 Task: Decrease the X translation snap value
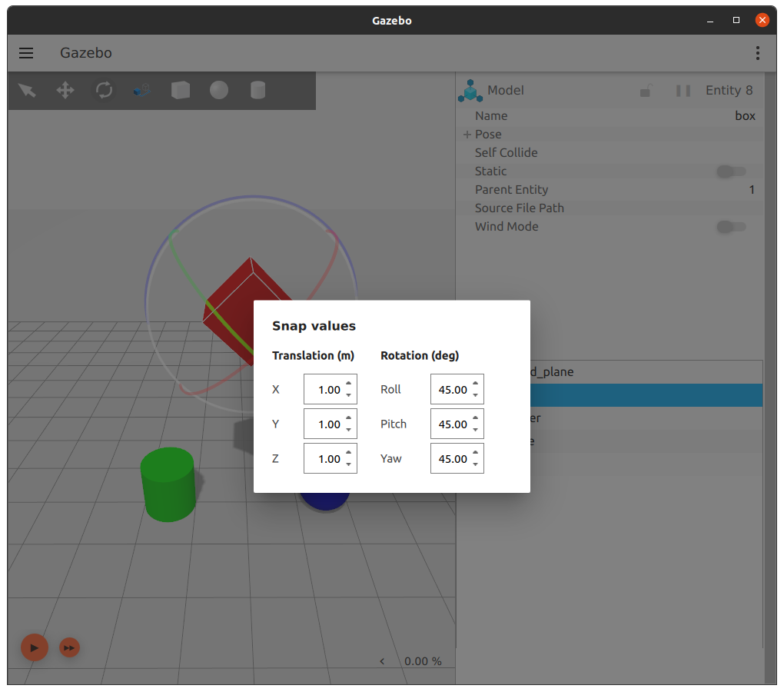tap(348, 395)
